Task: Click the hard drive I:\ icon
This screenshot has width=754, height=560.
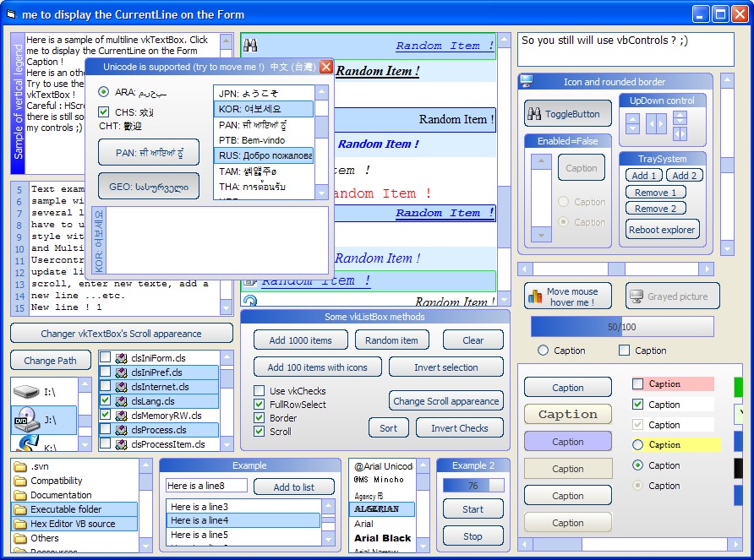Action: [x=25, y=392]
